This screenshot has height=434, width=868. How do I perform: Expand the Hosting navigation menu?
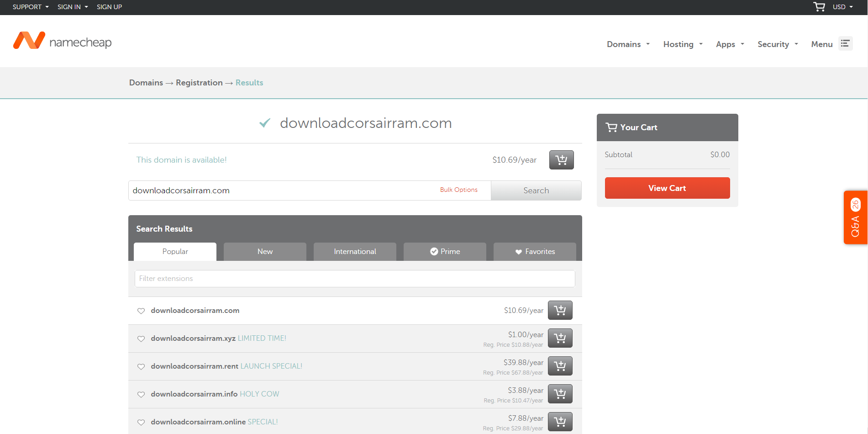[x=683, y=44]
